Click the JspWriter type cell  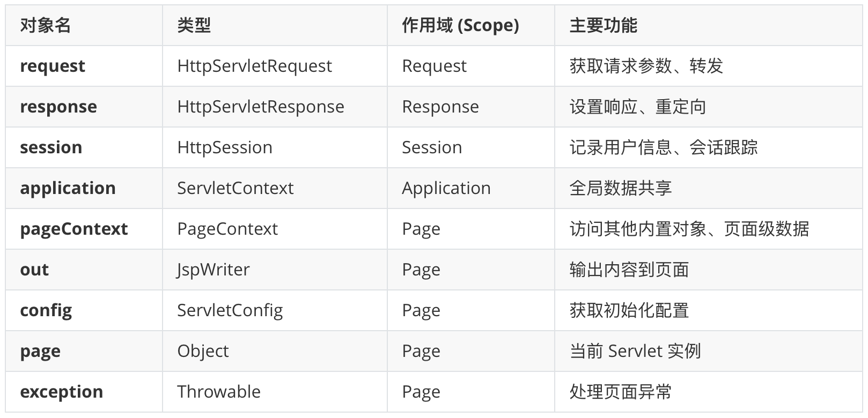click(x=214, y=270)
